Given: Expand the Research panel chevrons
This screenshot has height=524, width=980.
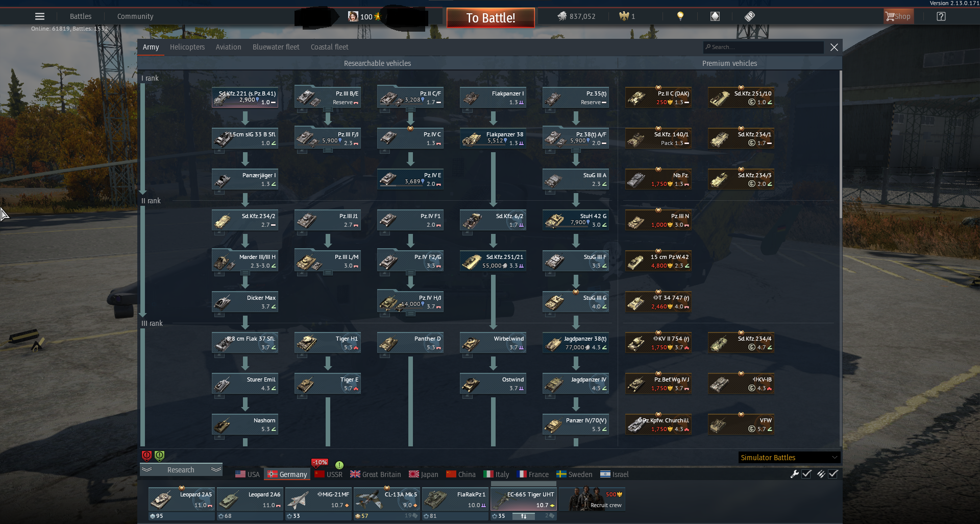Looking at the screenshot, I should coord(181,470).
